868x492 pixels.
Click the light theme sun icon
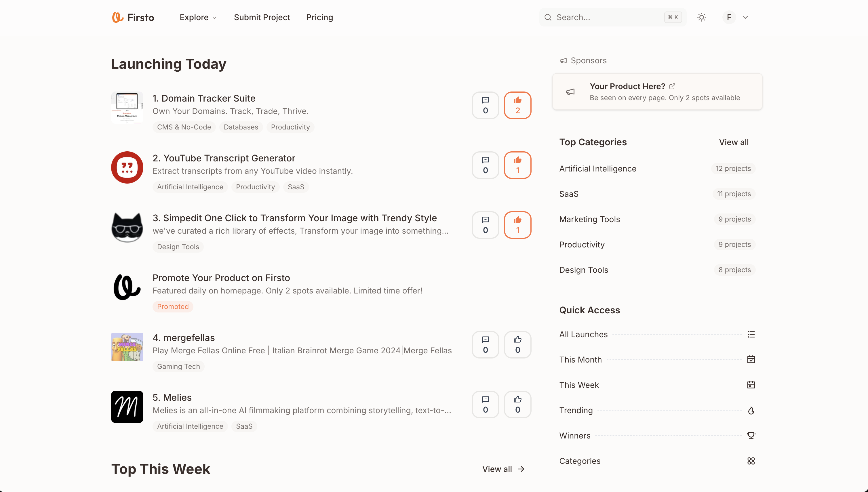click(x=701, y=17)
